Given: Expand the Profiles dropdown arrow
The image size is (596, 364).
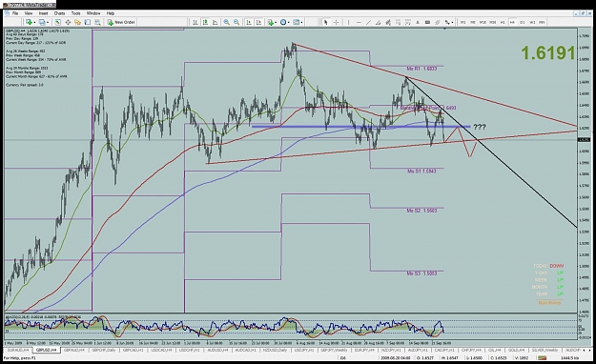Looking at the screenshot, I should pos(48,23).
